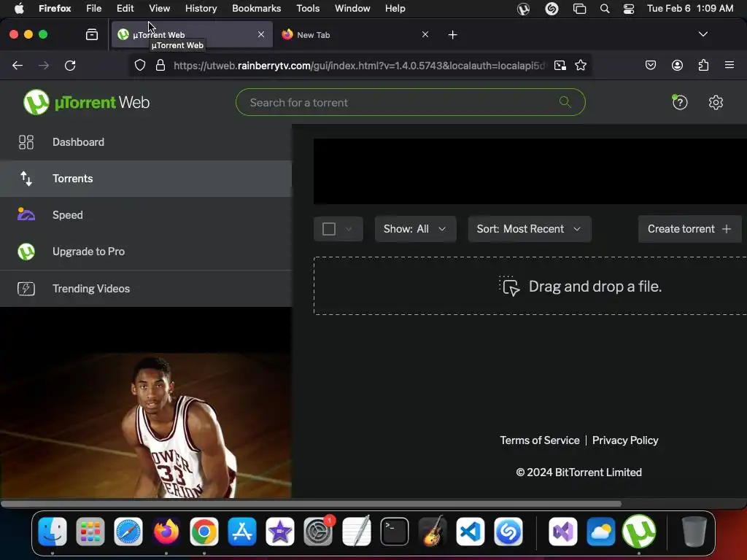Open the History menu

(201, 9)
